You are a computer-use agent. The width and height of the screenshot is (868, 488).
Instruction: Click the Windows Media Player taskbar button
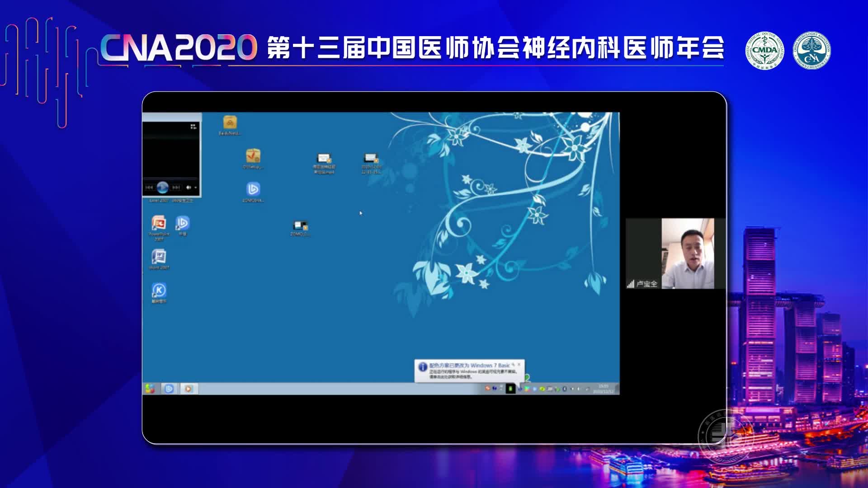(x=189, y=389)
